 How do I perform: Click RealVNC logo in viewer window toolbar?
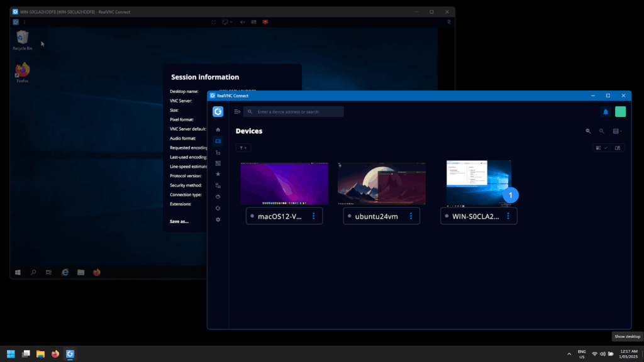tap(16, 22)
